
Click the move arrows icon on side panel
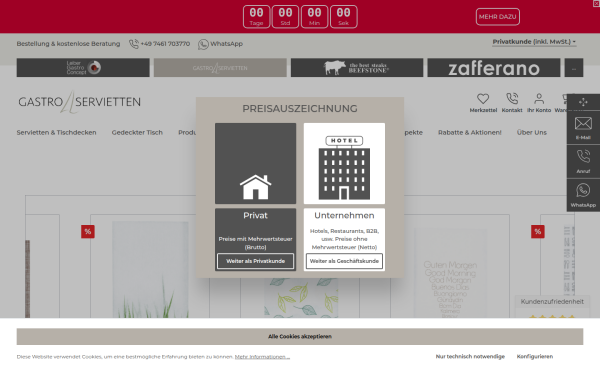point(583,102)
